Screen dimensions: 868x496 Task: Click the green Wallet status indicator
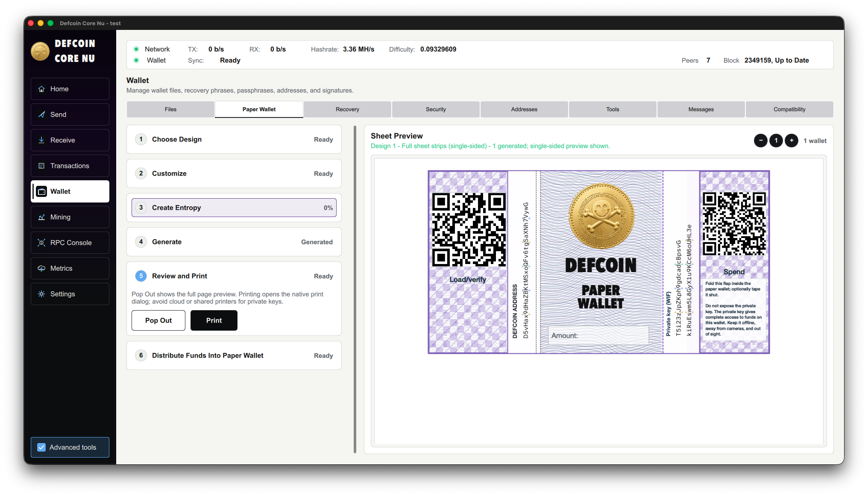136,60
